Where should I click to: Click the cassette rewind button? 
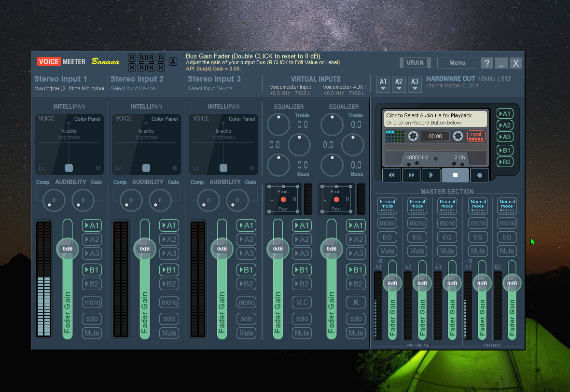[391, 175]
